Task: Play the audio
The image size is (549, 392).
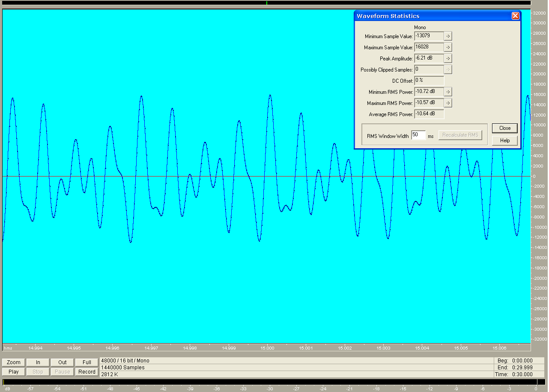Action: coord(14,372)
